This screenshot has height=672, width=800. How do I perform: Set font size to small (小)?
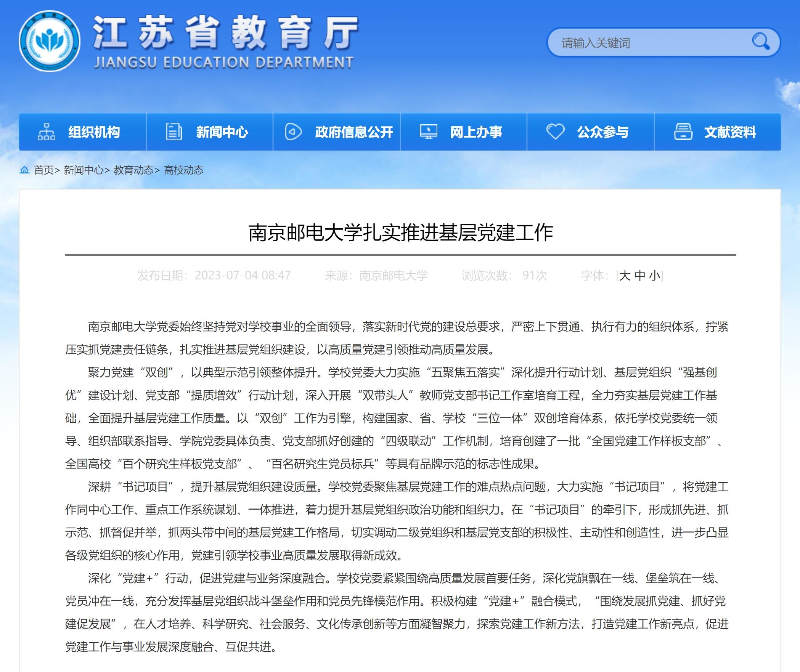pos(654,276)
